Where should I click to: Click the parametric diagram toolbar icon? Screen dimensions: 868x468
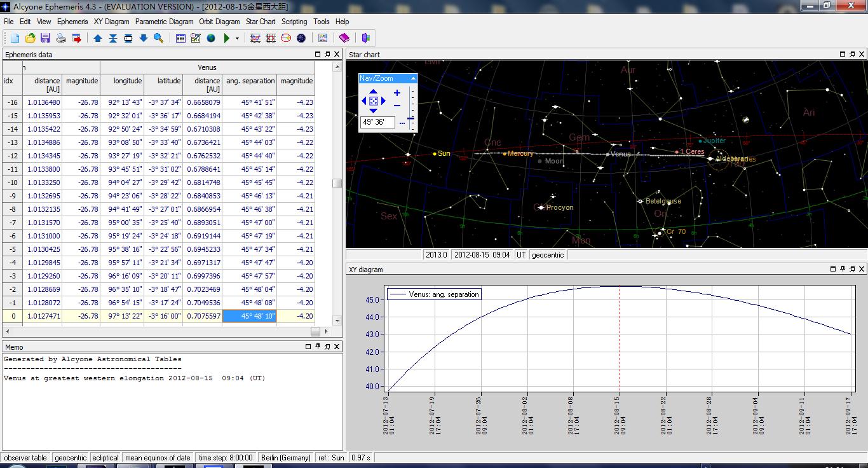271,38
